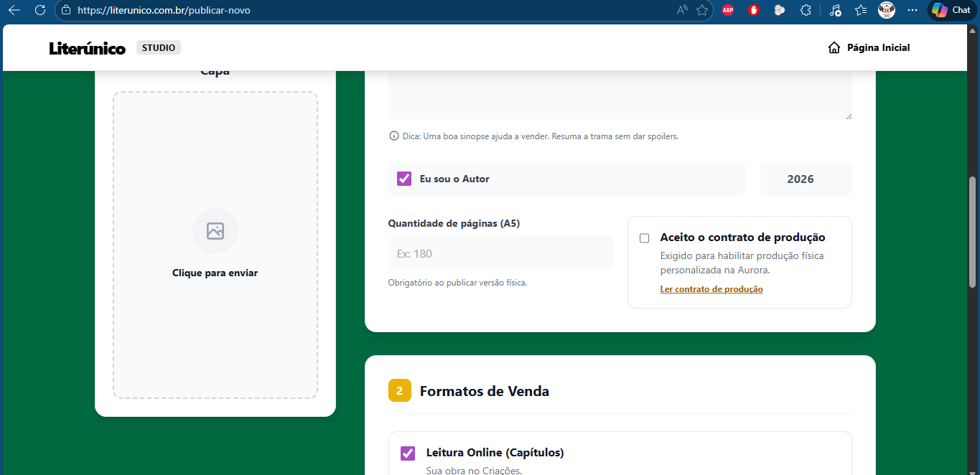Add this page to favorites star
The image size is (980, 475).
[x=702, y=10]
